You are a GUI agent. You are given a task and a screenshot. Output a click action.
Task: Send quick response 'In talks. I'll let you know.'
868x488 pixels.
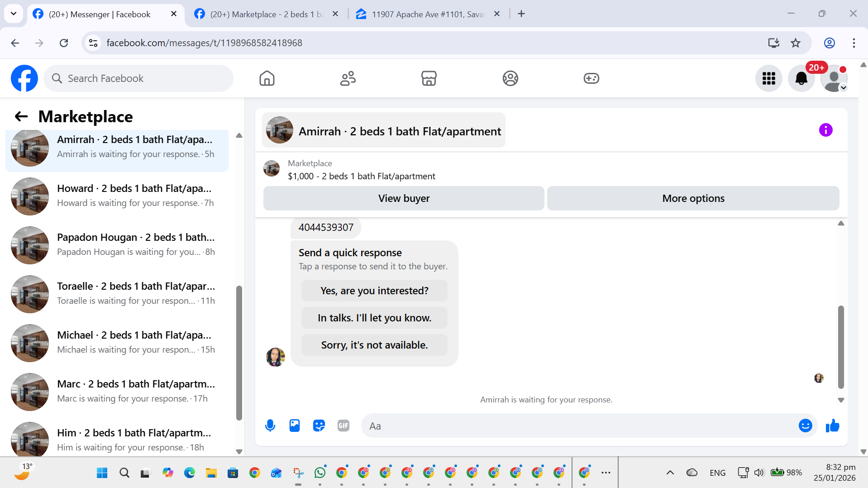pos(374,318)
